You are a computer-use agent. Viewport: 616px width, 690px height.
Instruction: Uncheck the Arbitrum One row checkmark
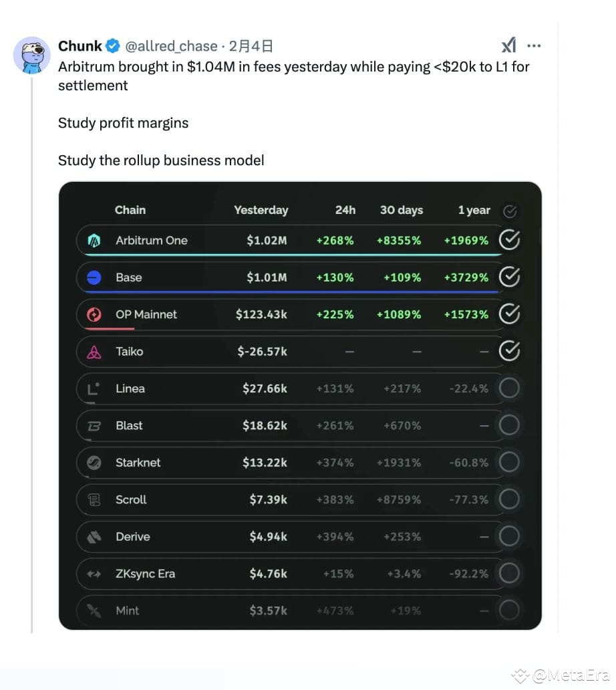point(510,240)
